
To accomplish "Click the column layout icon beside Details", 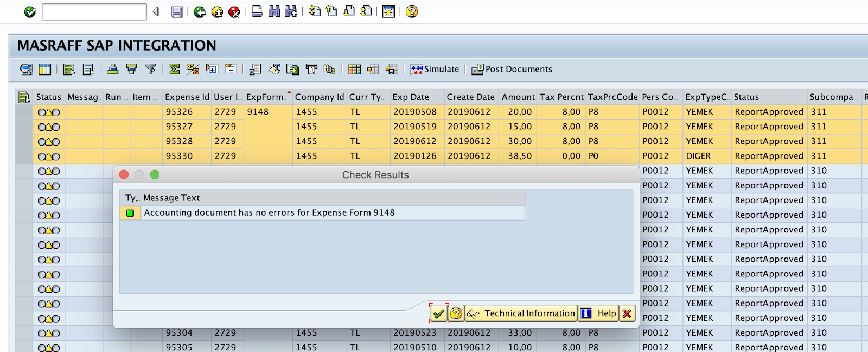I will coord(45,69).
